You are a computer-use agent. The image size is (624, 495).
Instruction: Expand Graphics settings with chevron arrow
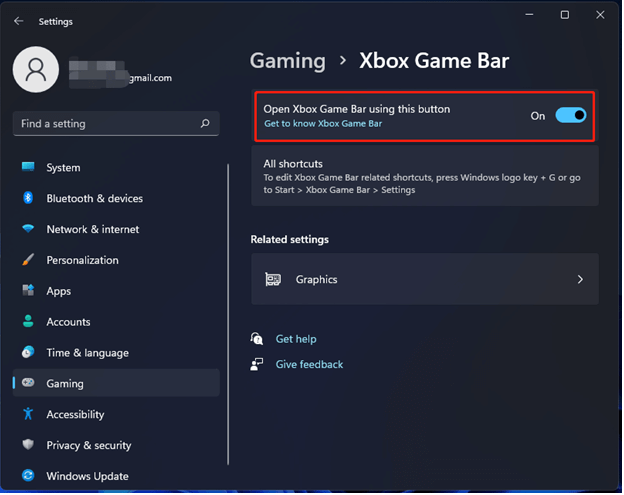[580, 279]
